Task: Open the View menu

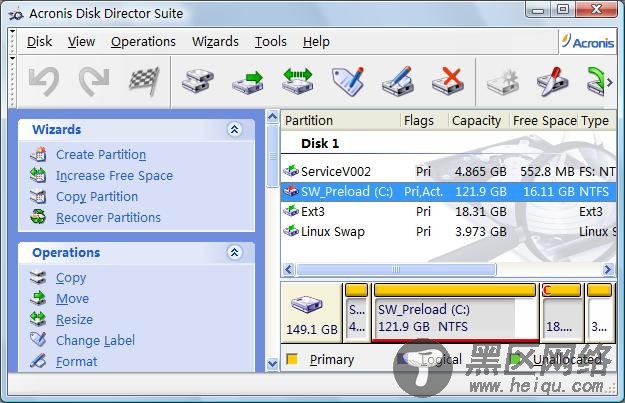Action: coord(81,41)
